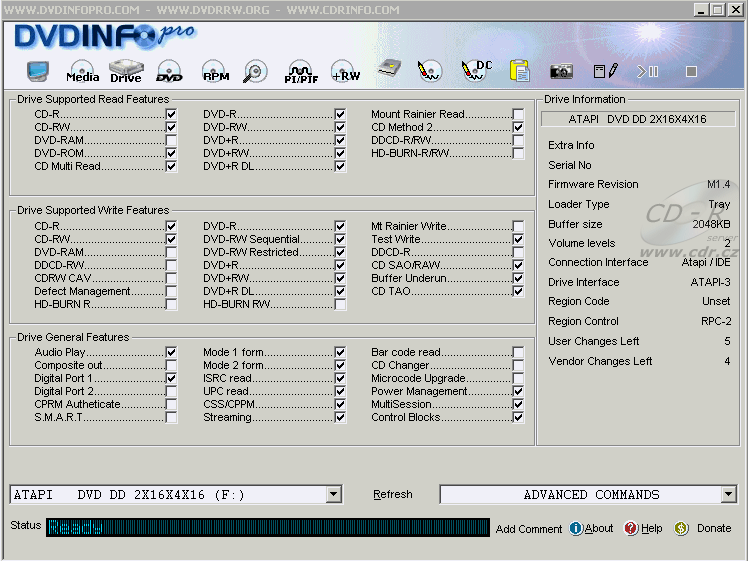The height and width of the screenshot is (561, 748).
Task: Open the disc magnifier search tool
Action: pos(255,72)
